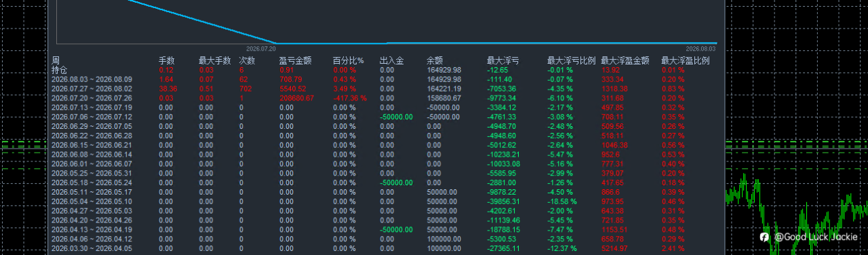Click the floating profit ratio 0.83 %
868x255 pixels.
(x=673, y=89)
